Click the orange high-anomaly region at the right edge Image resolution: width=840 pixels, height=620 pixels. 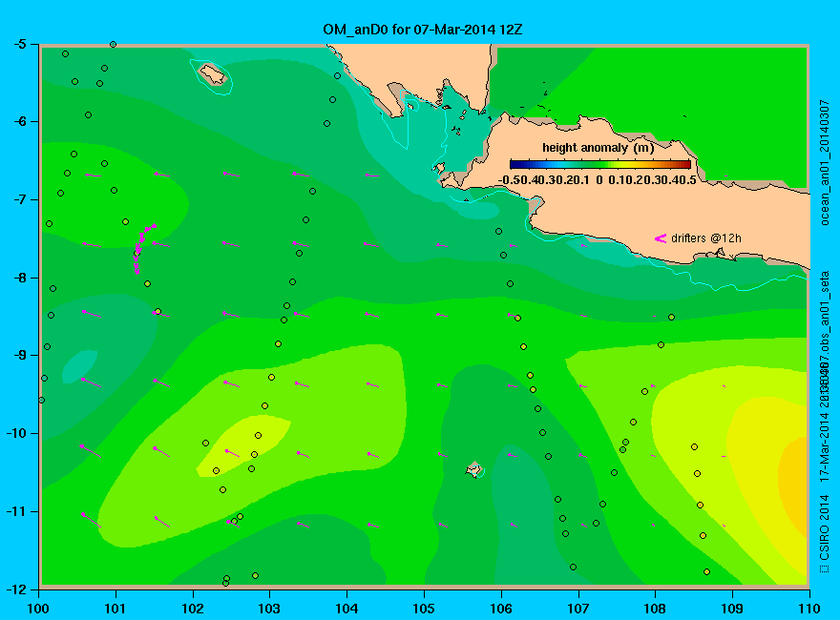click(795, 487)
